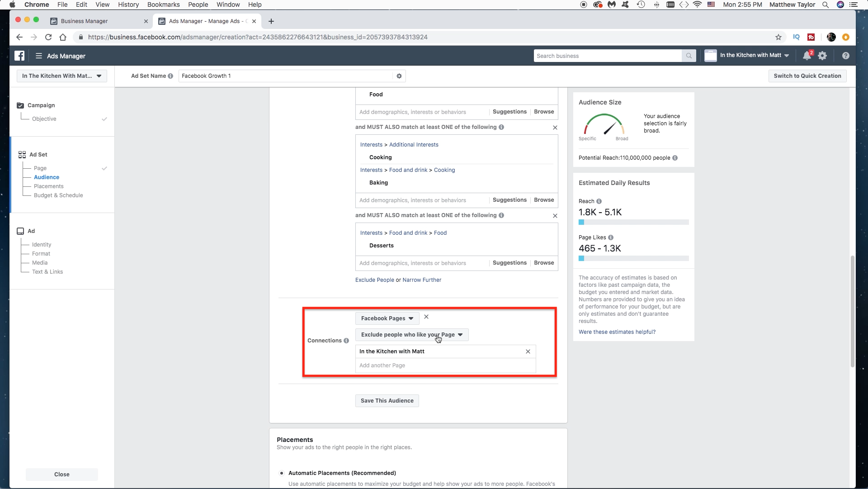Click Suggestions in the Baking group
This screenshot has height=489, width=868.
coord(509,200)
